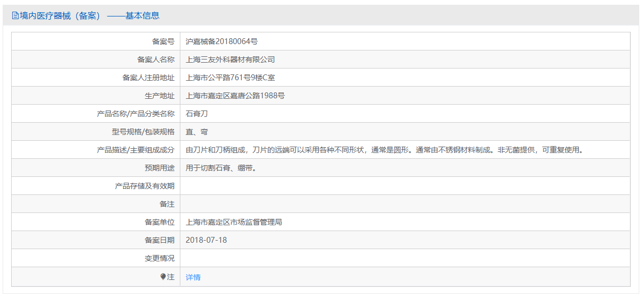Click the product name 石膏刀
Viewport: 644px width, 298px height.
click(x=197, y=114)
